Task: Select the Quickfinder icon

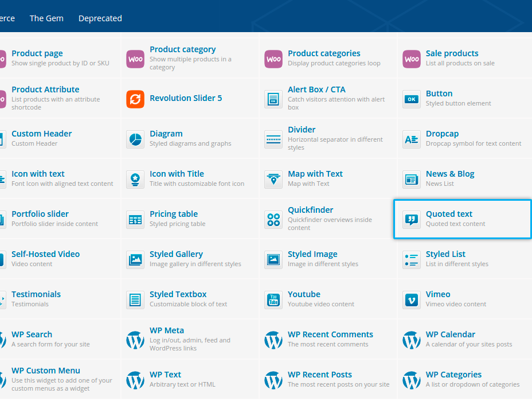Action: (x=273, y=219)
